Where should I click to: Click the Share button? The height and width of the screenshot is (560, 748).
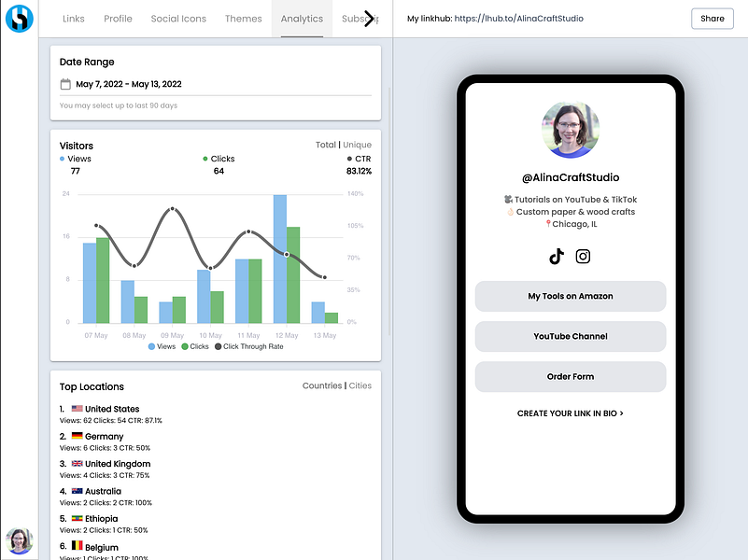pyautogui.click(x=713, y=19)
